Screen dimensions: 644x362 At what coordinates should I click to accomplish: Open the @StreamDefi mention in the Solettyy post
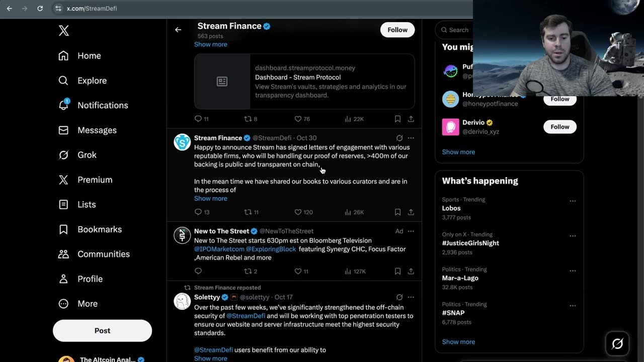246,316
